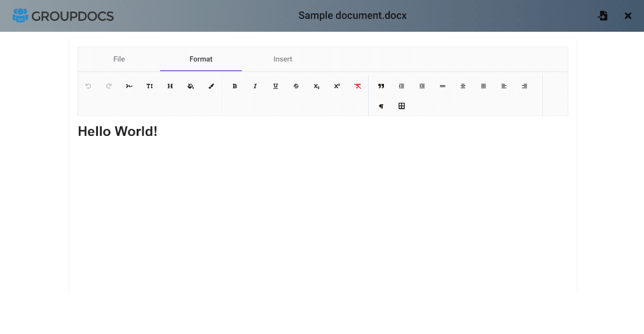Viewport: 644px width, 334px height.
Task: Click on the Hello World! text
Action: tap(118, 131)
